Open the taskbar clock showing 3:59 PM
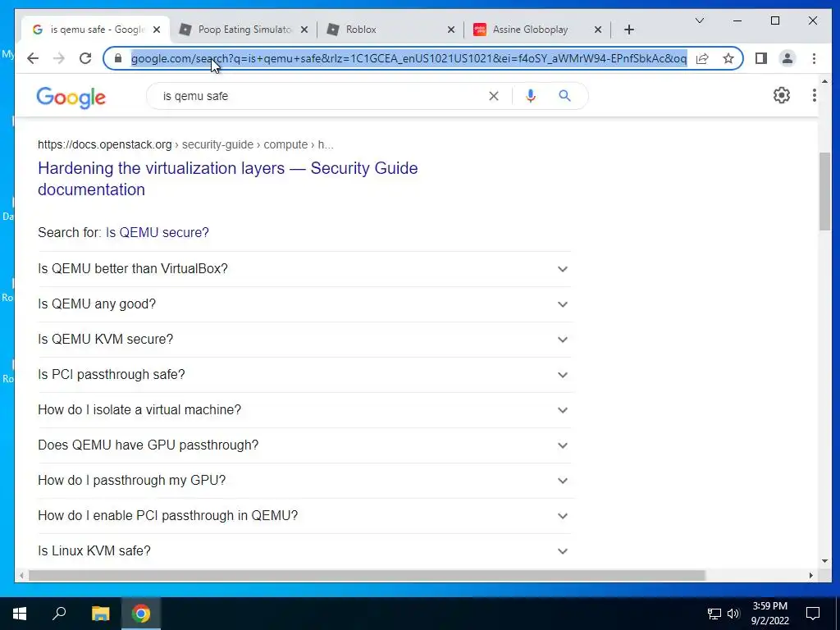 click(769, 614)
